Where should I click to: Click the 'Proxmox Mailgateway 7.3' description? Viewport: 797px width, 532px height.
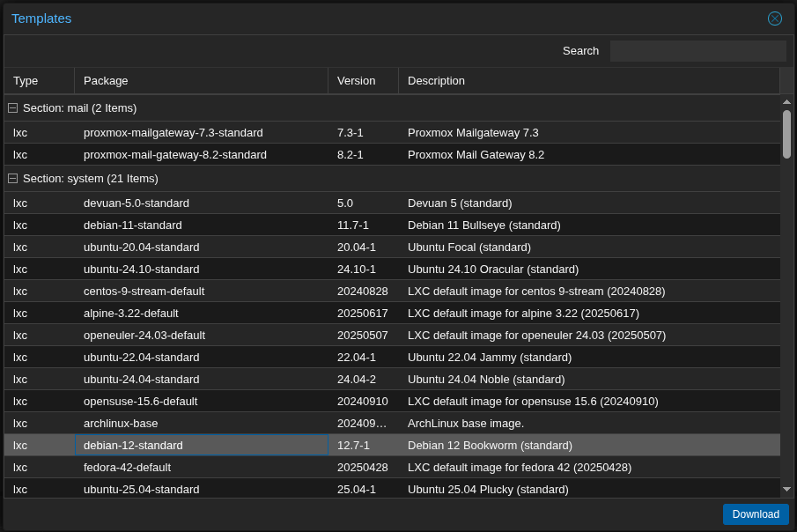tap(473, 133)
